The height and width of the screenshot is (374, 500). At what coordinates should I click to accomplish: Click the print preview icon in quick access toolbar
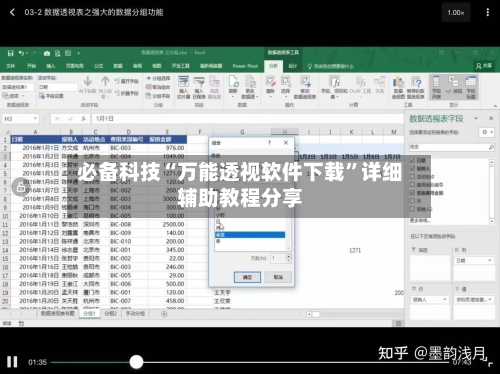pos(58,53)
